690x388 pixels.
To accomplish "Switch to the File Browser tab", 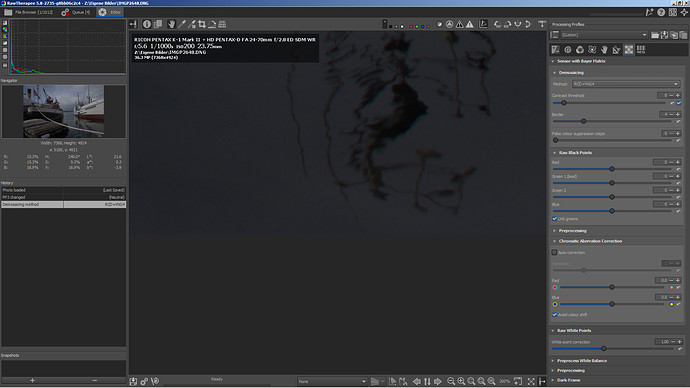I will (29, 12).
